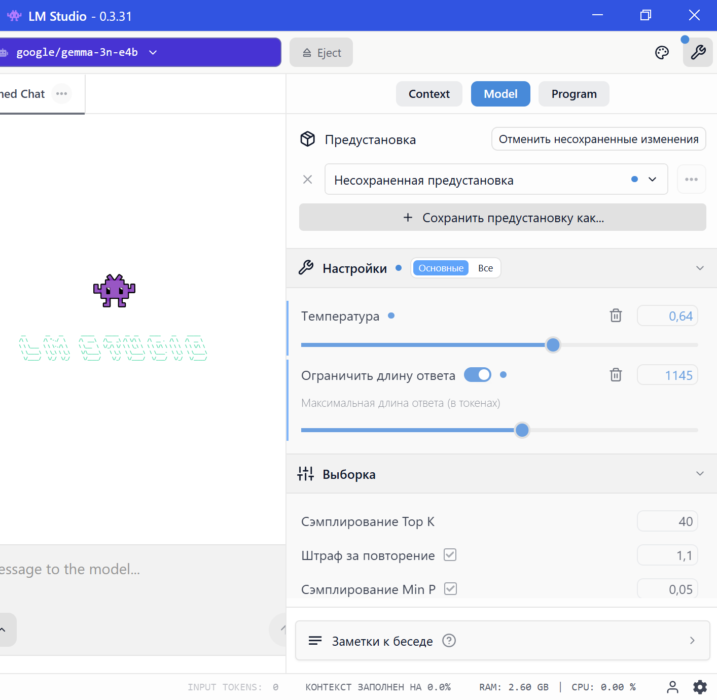Open the google/gemma-3n-e4b model selector
This screenshot has width=717, height=700.
pos(140,53)
